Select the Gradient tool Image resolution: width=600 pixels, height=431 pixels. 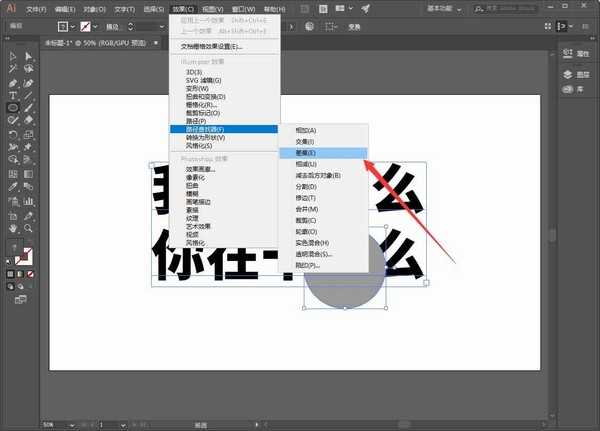(28, 174)
